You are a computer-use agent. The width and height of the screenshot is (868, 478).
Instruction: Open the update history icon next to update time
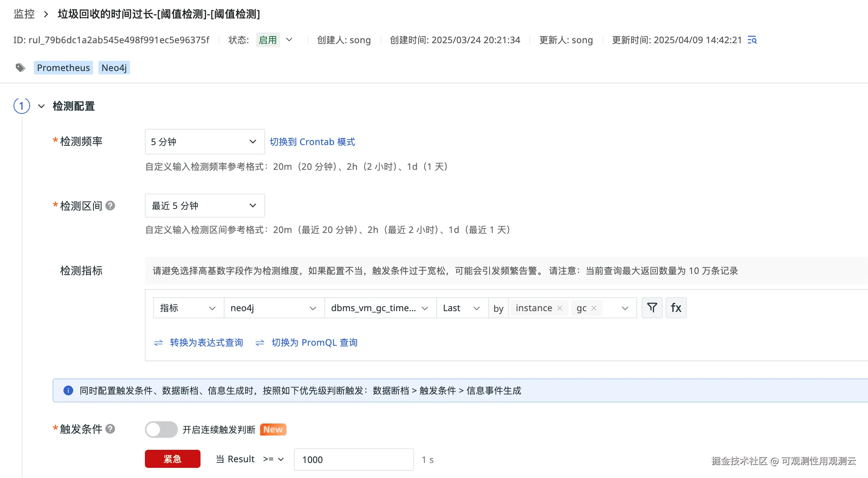[x=752, y=40]
